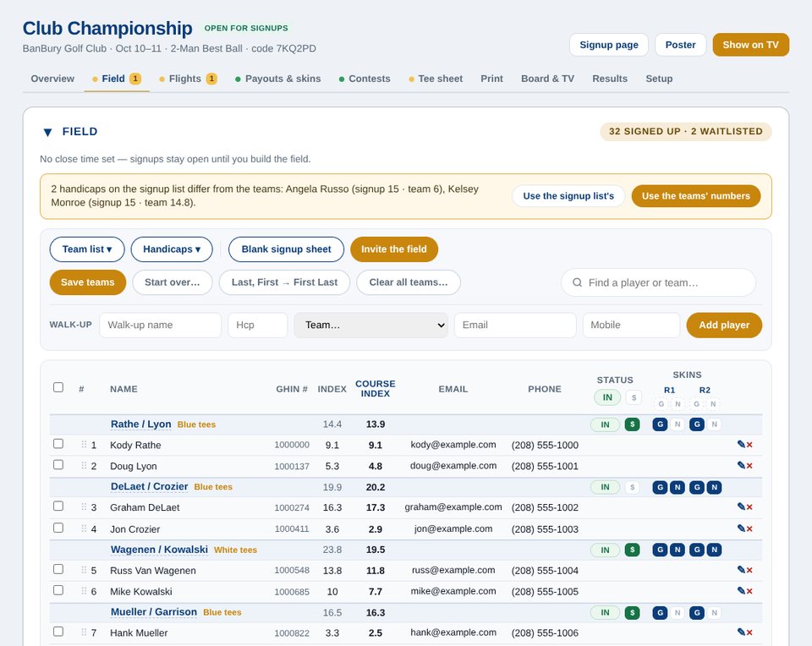Switch to the Flights tab

(x=188, y=79)
